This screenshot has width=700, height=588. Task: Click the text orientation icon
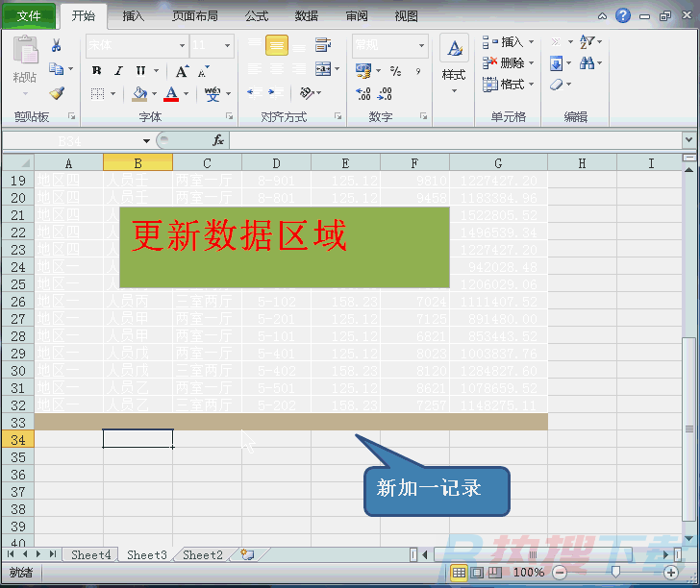(x=307, y=93)
